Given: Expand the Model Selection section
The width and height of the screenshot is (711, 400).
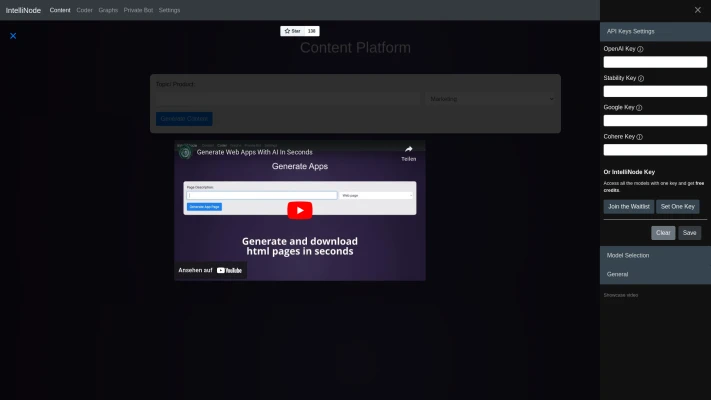Looking at the screenshot, I should click(655, 255).
